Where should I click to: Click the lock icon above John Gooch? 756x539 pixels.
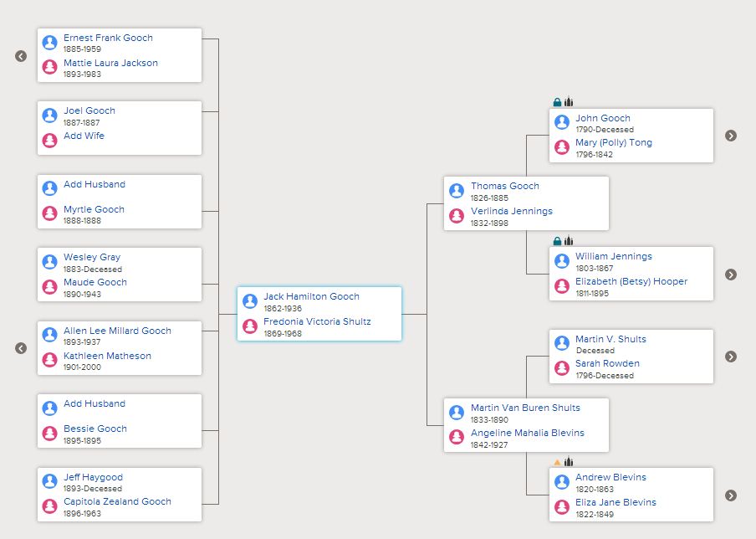click(x=557, y=102)
